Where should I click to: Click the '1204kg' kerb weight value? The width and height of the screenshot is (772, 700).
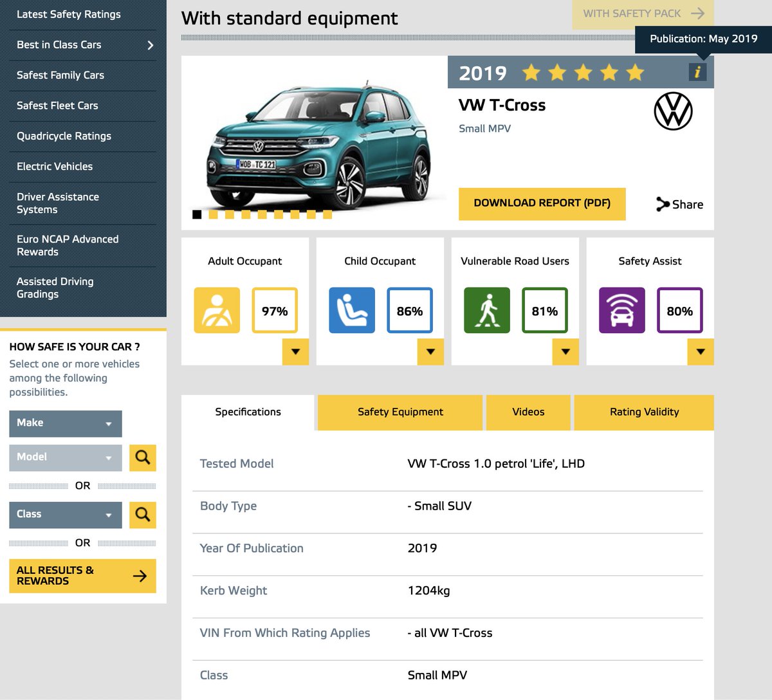coord(428,591)
